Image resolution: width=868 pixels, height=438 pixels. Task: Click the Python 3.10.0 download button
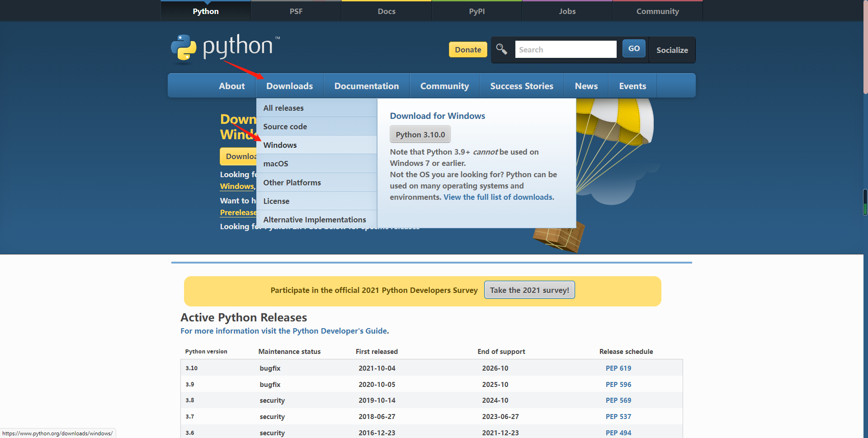pos(420,134)
